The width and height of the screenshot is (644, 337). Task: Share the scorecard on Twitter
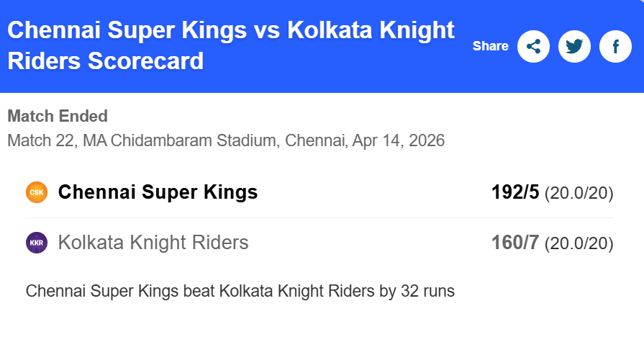[x=574, y=47]
